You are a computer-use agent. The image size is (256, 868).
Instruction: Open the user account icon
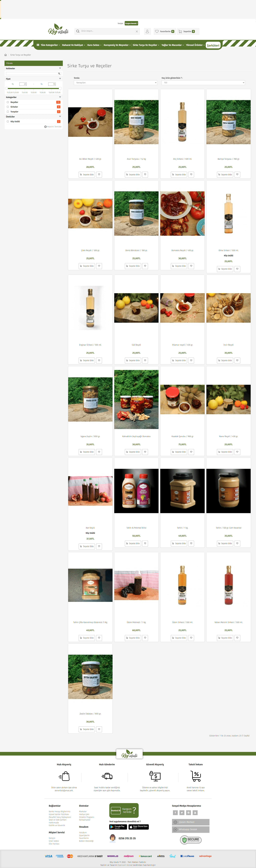147,31
